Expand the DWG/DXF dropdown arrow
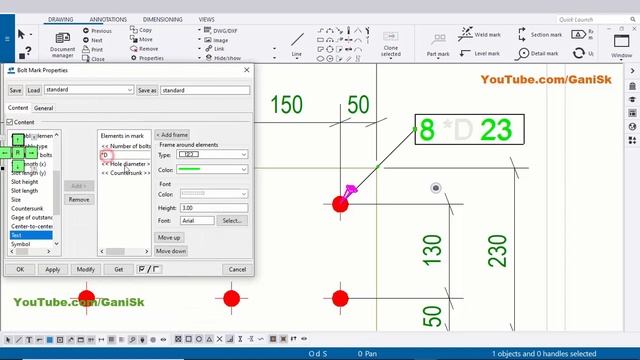Viewport: 640px width, 360px height. tap(199, 30)
